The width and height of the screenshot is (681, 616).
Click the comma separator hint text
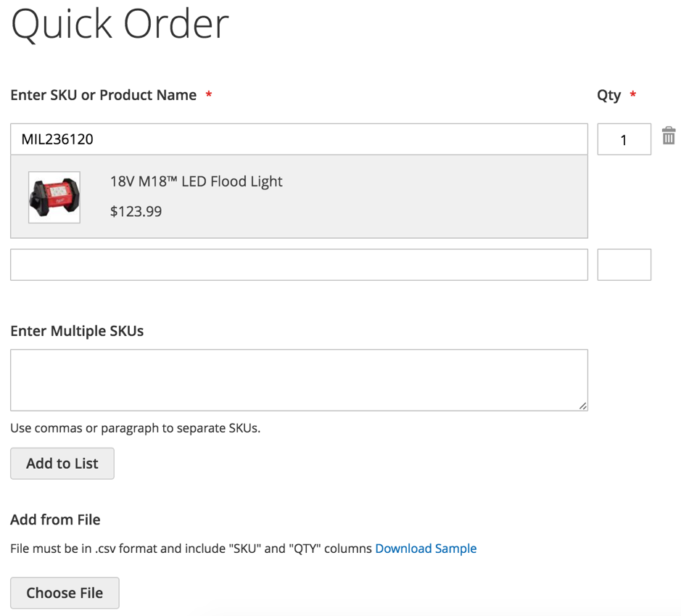point(135,428)
